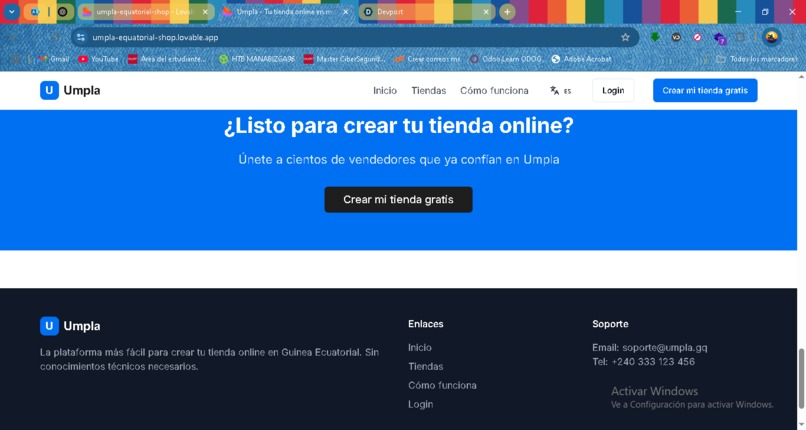Screen dimensions: 806x430
Task: Click the soporte@umpla.gq email text
Action: [665, 348]
